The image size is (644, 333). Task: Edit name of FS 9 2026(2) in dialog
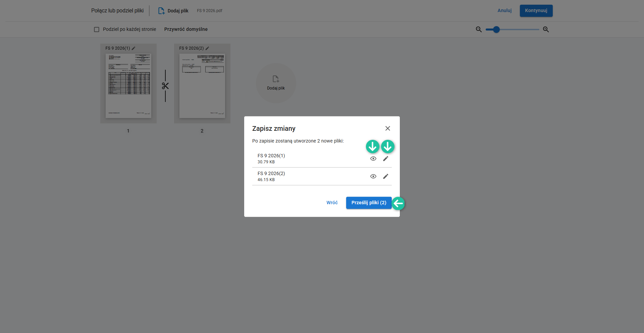click(385, 176)
